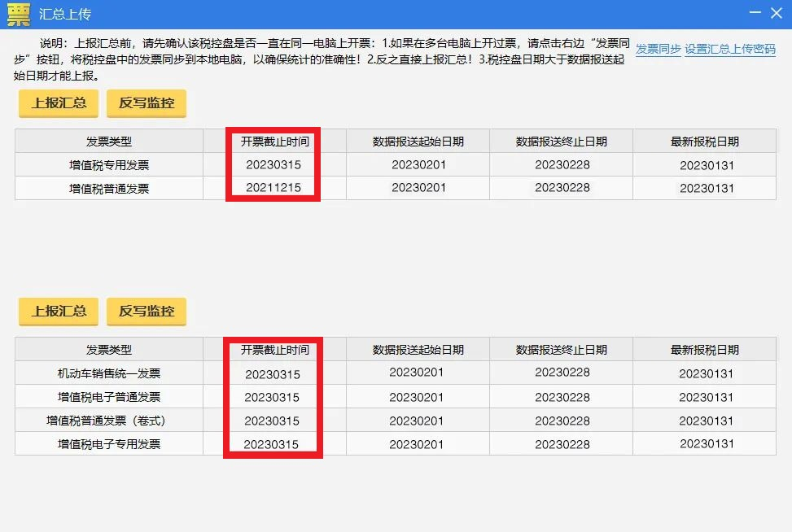Click 20230201 in the 增值税普通发票（卷式） row
The width and height of the screenshot is (792, 532).
416,421
